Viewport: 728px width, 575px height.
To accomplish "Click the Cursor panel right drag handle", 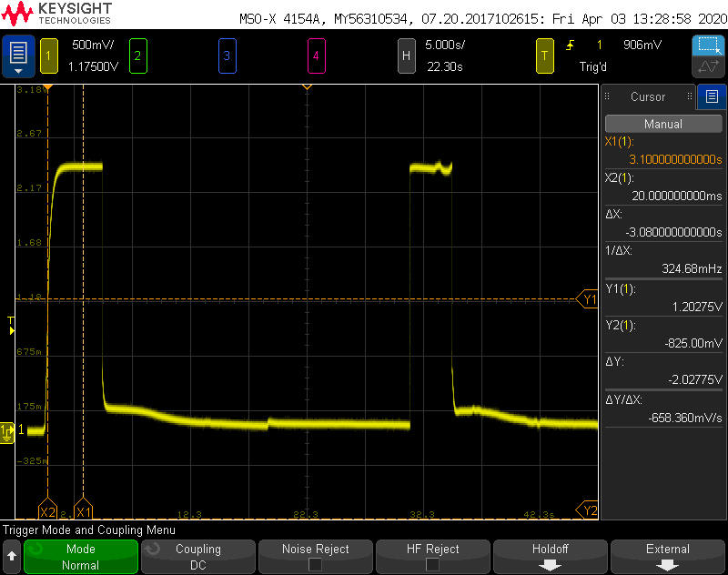I will tap(690, 96).
